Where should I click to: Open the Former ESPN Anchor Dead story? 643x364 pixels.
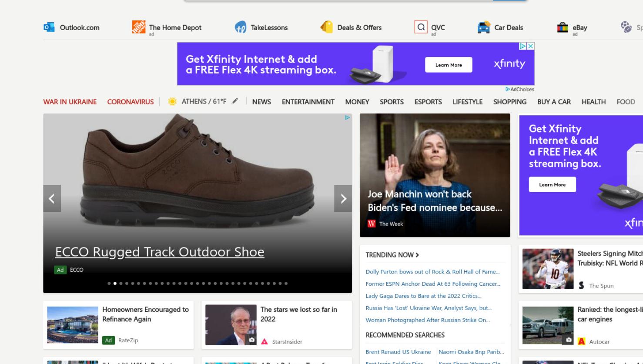coord(433,284)
